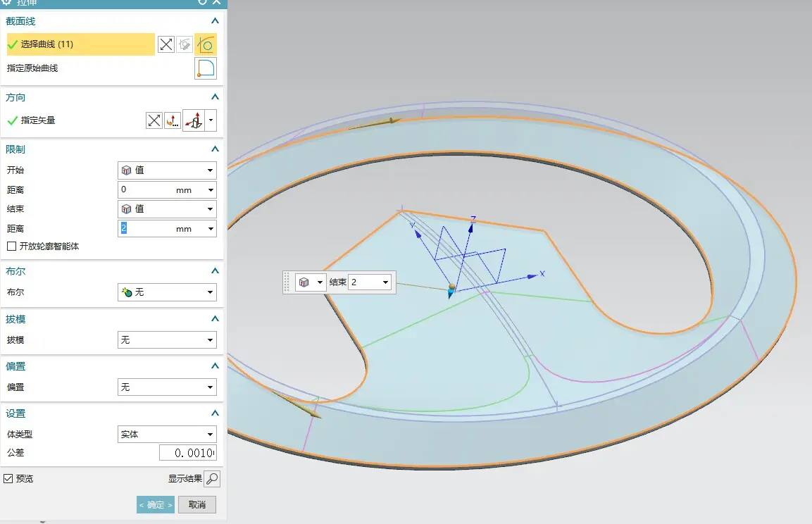This screenshot has height=524, width=812.
Task: Open the vector type dropdown arrow in 方向
Action: 211,120
